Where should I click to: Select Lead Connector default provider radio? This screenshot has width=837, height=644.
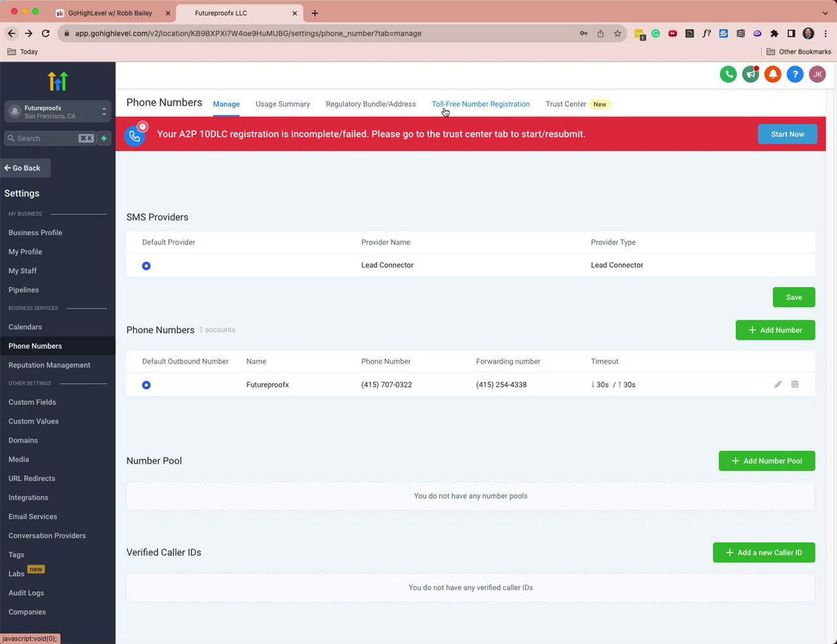(x=146, y=265)
